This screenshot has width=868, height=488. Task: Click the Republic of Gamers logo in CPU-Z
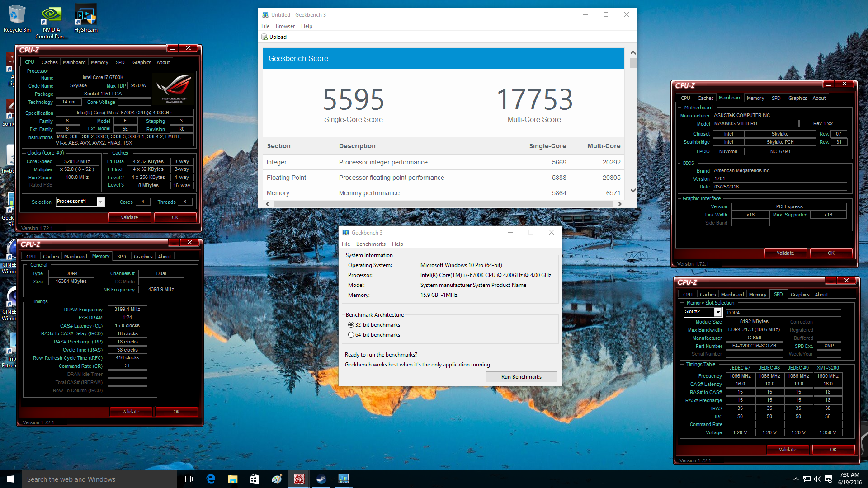pos(174,89)
